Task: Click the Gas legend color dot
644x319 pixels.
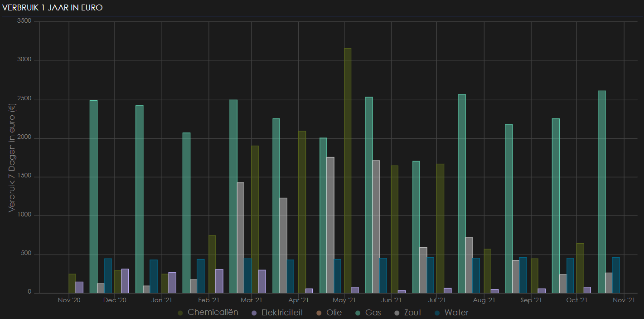Action: coord(358,313)
